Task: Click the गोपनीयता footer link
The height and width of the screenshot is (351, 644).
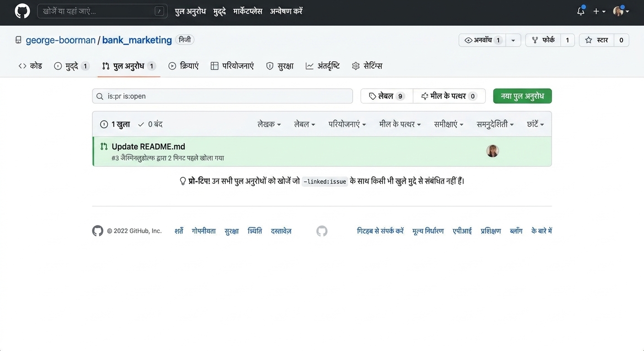Action: (204, 231)
